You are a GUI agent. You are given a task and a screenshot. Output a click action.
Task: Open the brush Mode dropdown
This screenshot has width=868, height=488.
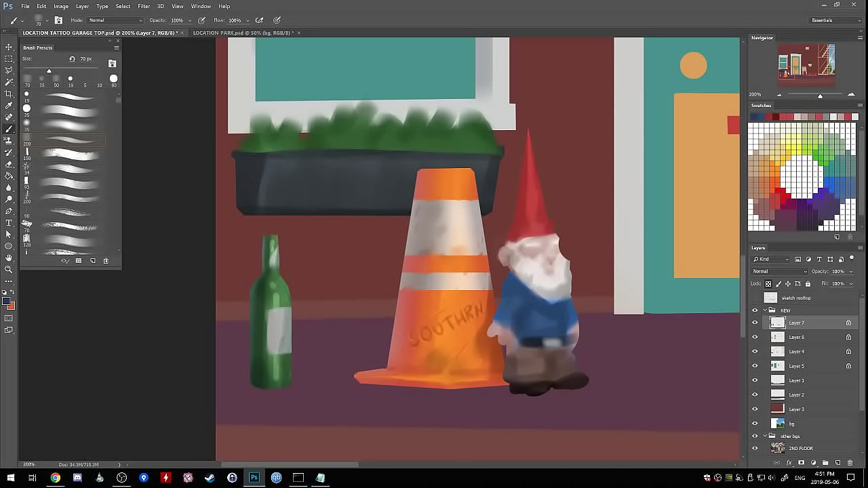coord(115,20)
